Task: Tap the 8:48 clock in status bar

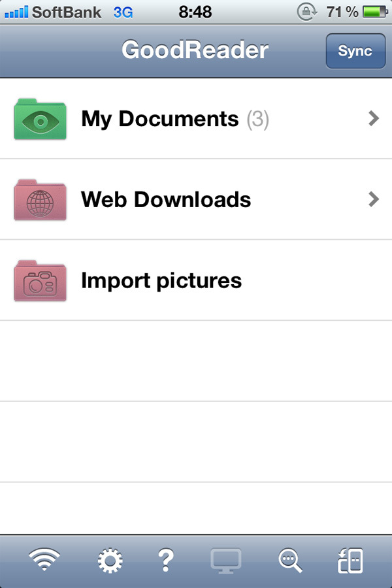Action: point(195,11)
